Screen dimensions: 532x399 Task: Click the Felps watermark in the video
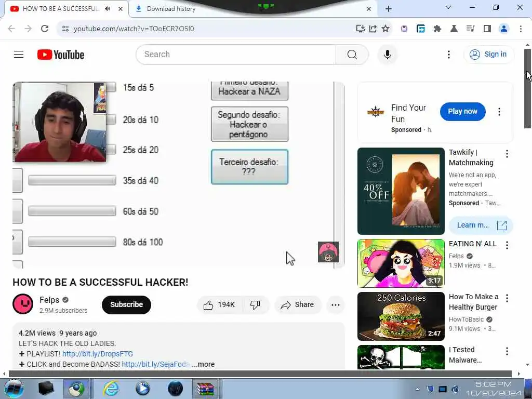pos(328,252)
